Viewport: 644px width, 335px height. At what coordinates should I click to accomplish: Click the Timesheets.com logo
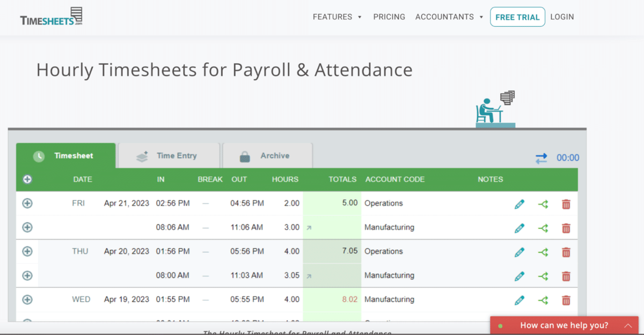click(51, 17)
